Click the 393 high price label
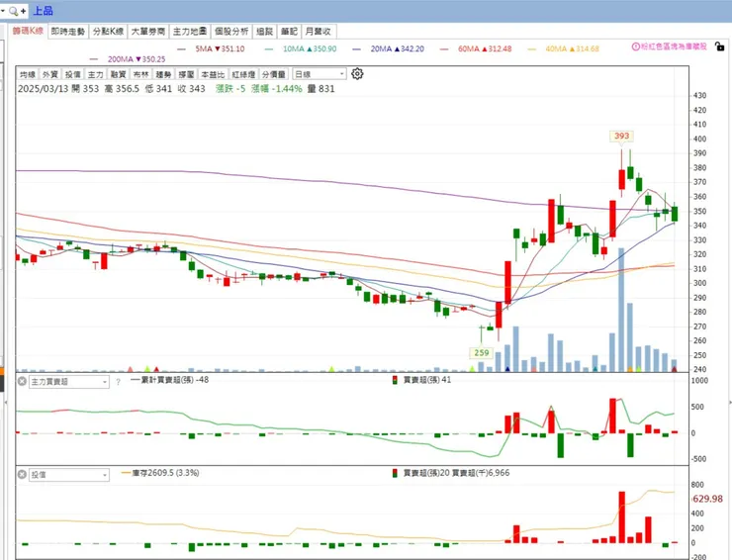 pos(621,136)
